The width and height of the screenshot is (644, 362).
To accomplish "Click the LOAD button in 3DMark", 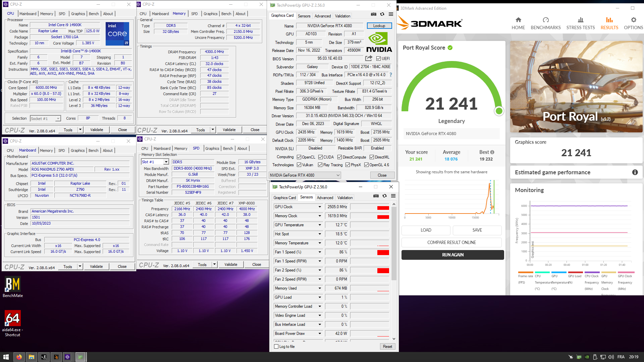I will pyautogui.click(x=426, y=230).
